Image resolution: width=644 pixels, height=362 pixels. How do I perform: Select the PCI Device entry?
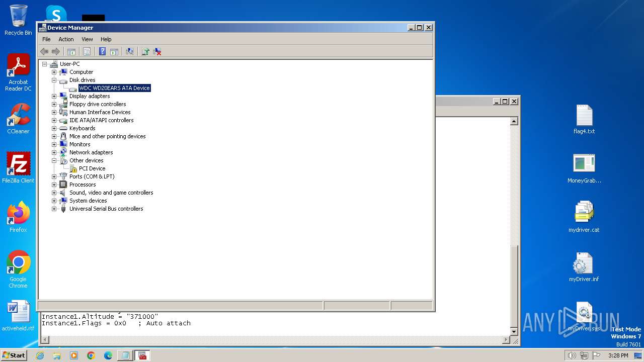tap(92, 168)
